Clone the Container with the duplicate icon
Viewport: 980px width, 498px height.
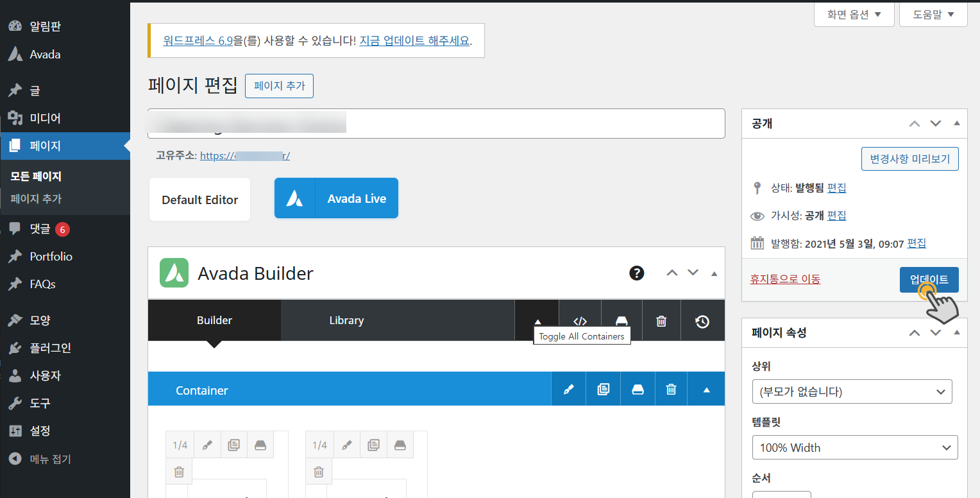603,389
